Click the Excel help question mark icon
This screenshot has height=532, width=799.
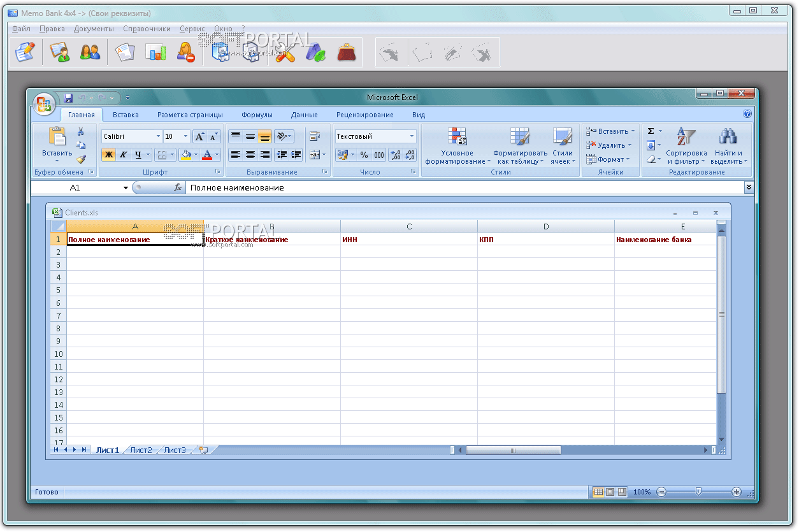click(x=747, y=114)
